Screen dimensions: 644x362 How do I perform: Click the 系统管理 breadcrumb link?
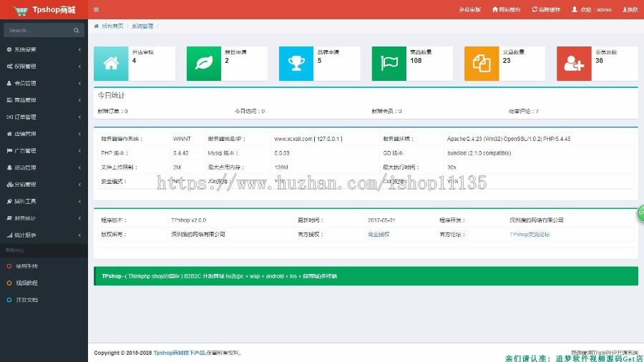coord(142,26)
